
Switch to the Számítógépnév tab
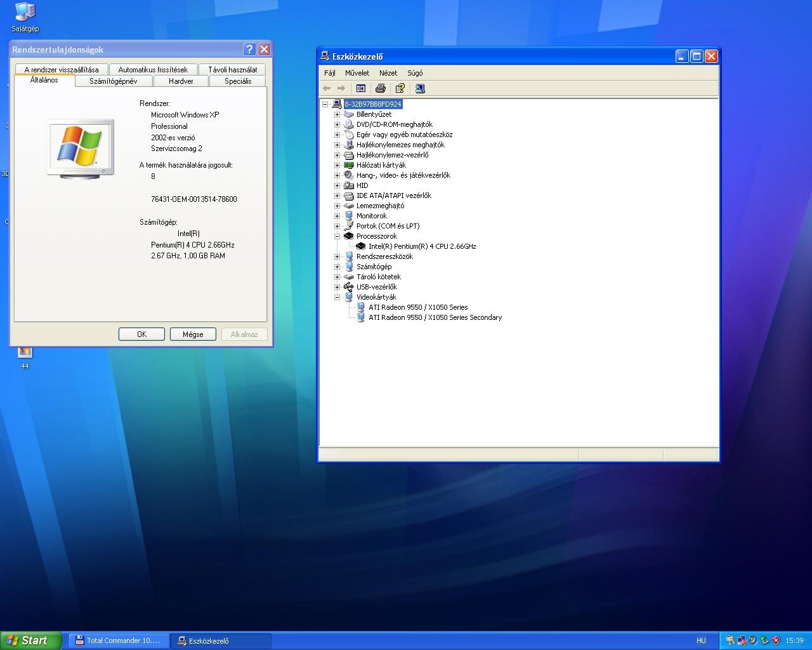tap(114, 81)
